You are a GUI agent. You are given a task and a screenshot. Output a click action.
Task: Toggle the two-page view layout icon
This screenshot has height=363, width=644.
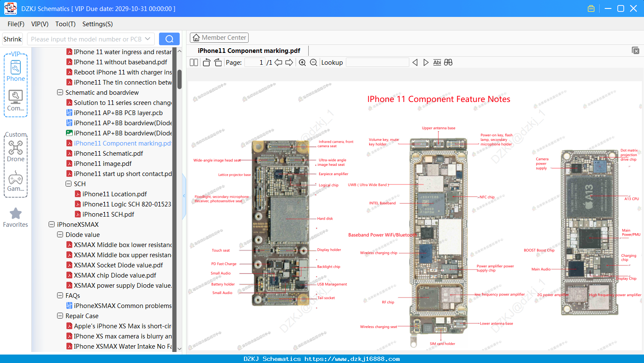coord(194,63)
